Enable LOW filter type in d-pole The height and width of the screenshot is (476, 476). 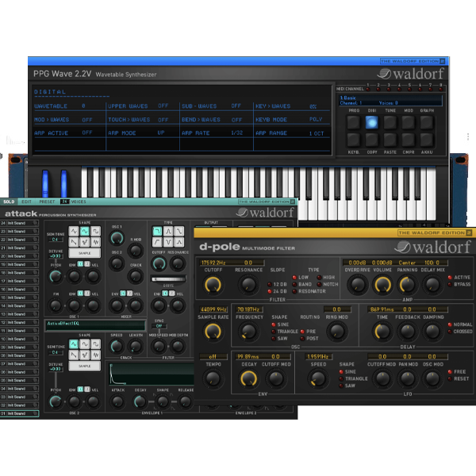tap(294, 278)
